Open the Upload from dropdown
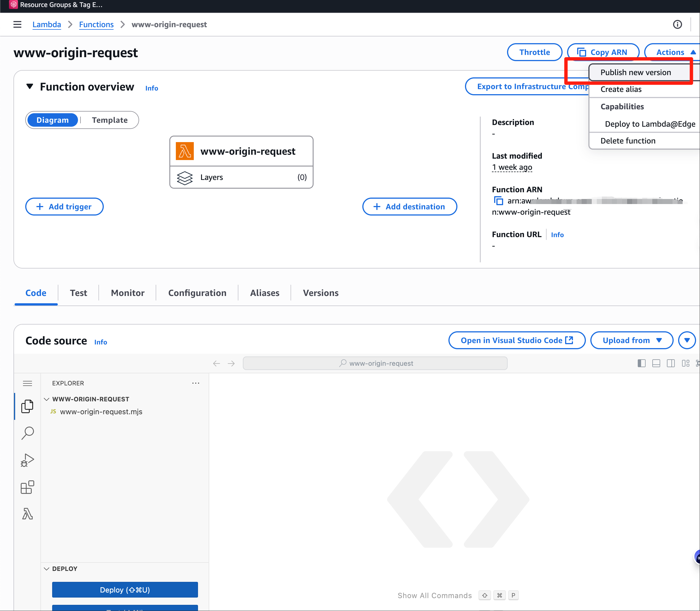700x611 pixels. [x=632, y=340]
